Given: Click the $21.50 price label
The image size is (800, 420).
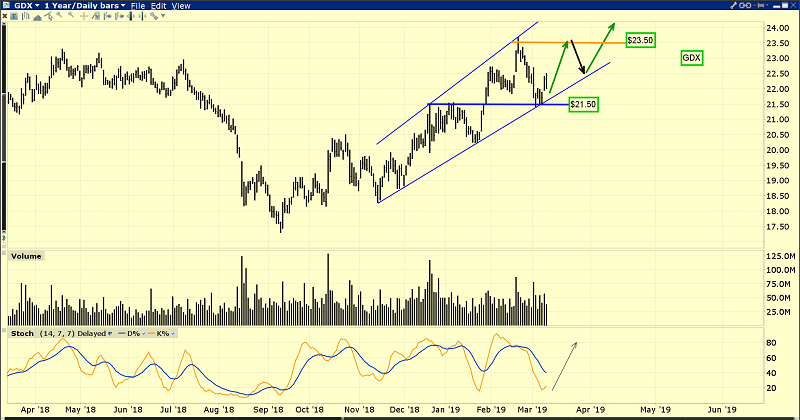Looking at the screenshot, I should point(583,105).
